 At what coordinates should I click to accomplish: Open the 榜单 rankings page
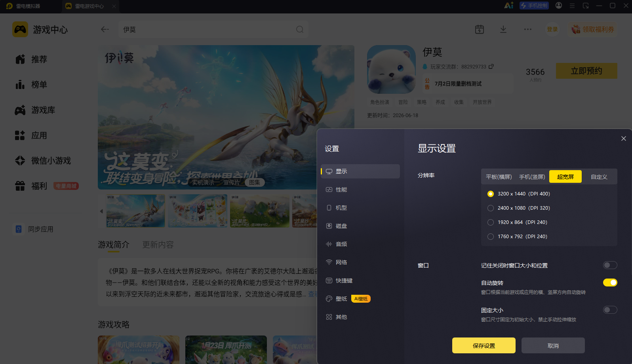pos(32,85)
